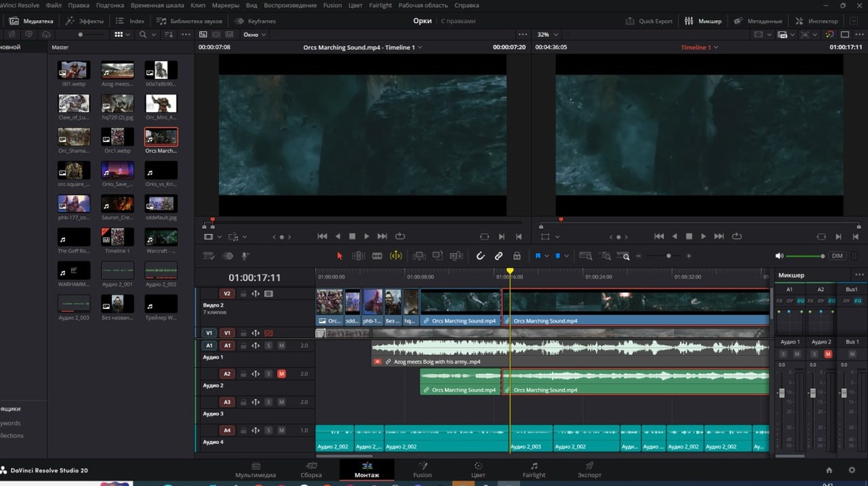Screen dimensions: 868x486
Task: Unmute the Audio 2 track
Action: point(281,374)
